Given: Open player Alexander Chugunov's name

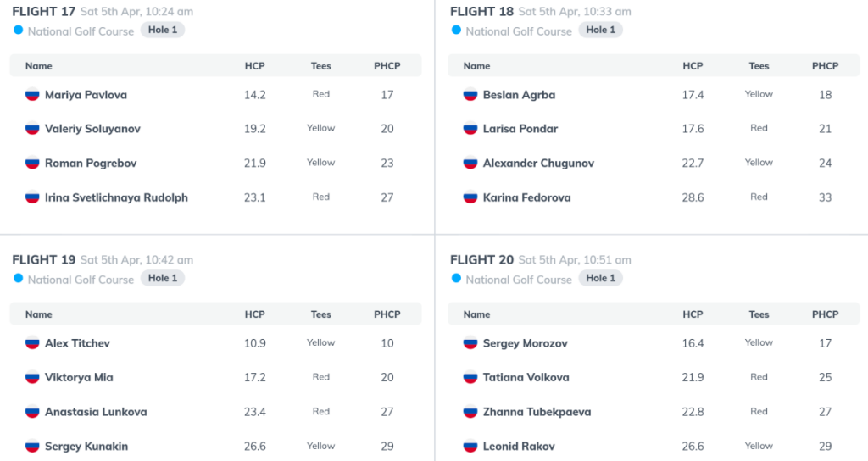Looking at the screenshot, I should tap(538, 164).
